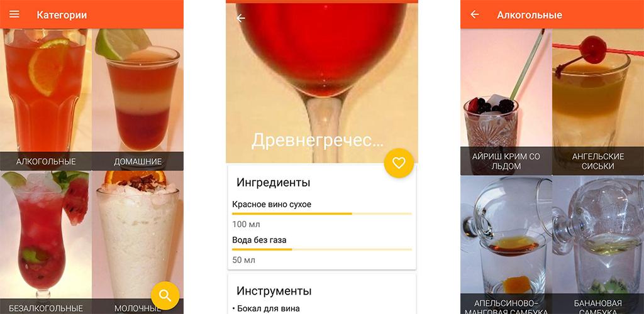Screen dimensions: 644x314
Task: Go back from the Алкогольные list
Action: [x=475, y=14]
